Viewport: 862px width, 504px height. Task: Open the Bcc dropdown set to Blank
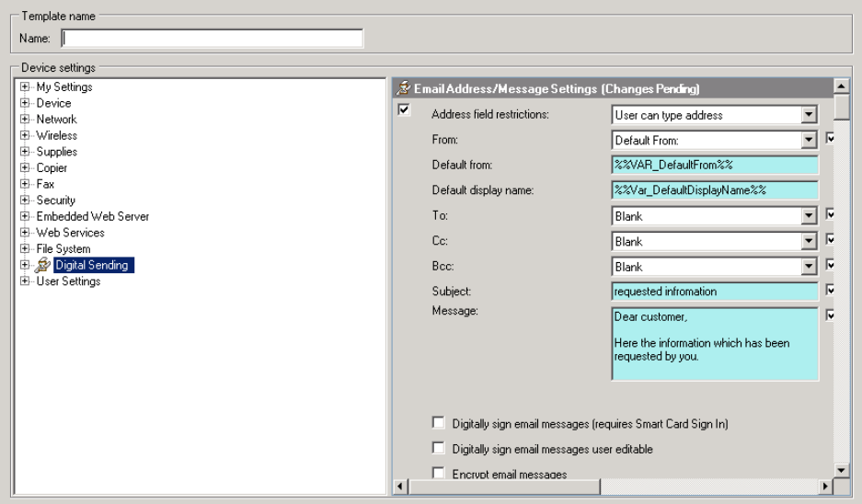pos(808,267)
